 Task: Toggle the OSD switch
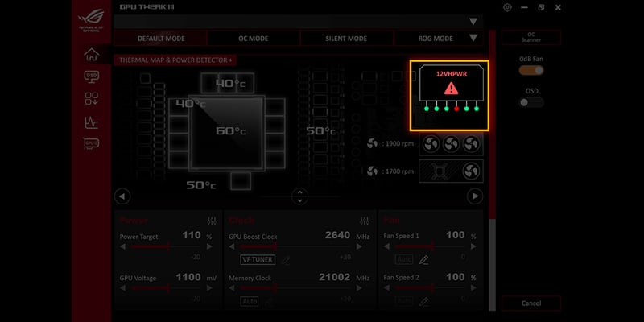coord(531,102)
